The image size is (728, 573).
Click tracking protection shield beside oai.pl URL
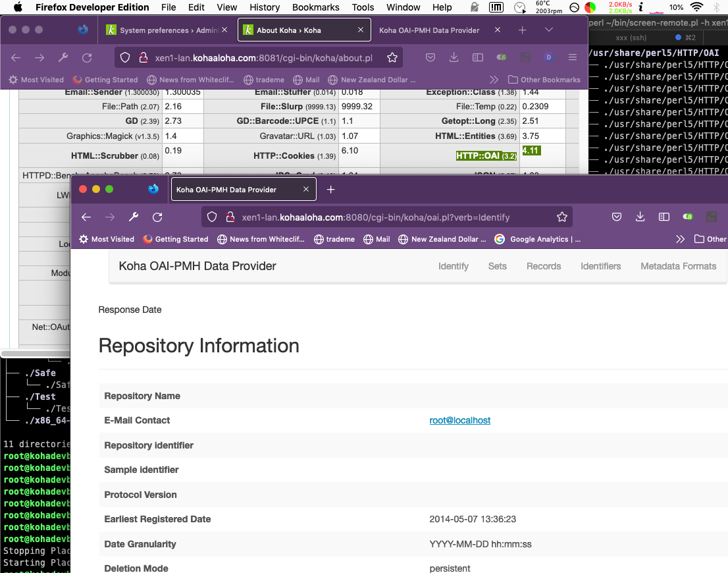(x=212, y=217)
